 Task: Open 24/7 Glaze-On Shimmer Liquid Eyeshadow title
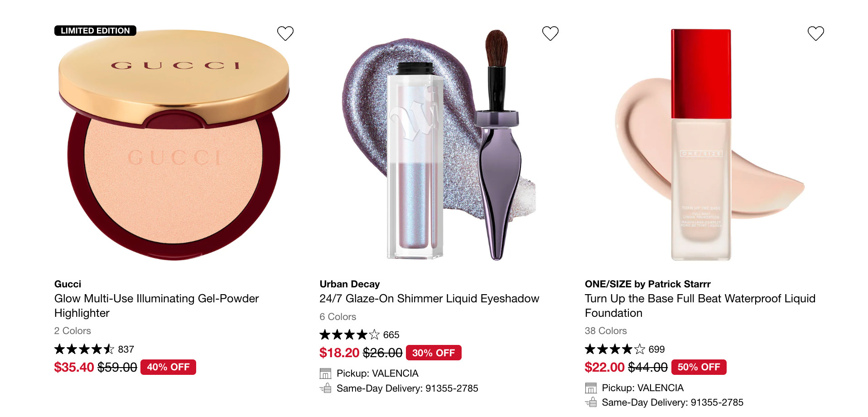click(429, 299)
